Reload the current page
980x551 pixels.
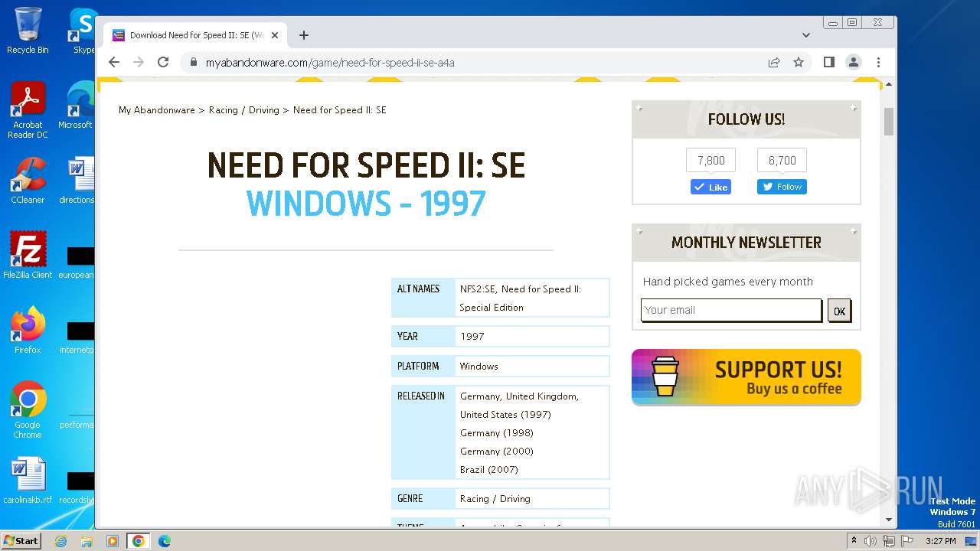tap(163, 62)
